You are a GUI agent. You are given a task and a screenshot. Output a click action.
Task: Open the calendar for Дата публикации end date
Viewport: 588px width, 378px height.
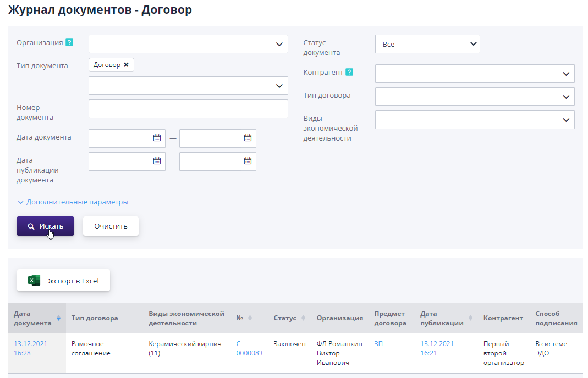pyautogui.click(x=248, y=161)
